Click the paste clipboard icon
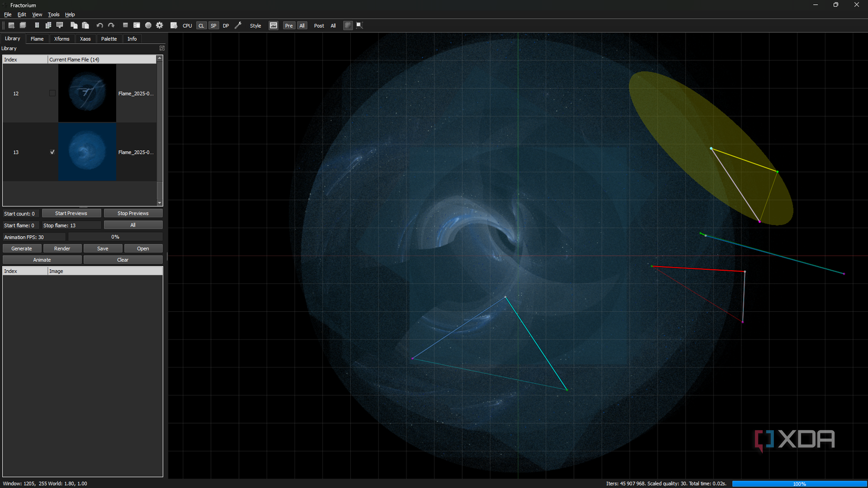Viewport: 868px width, 488px height. coord(85,25)
